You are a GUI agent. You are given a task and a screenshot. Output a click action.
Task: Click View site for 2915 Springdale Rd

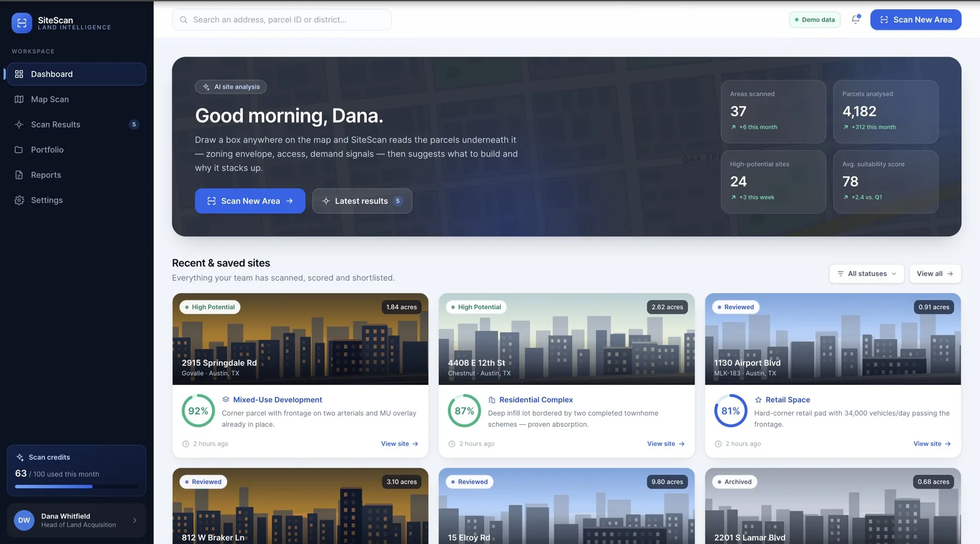400,444
